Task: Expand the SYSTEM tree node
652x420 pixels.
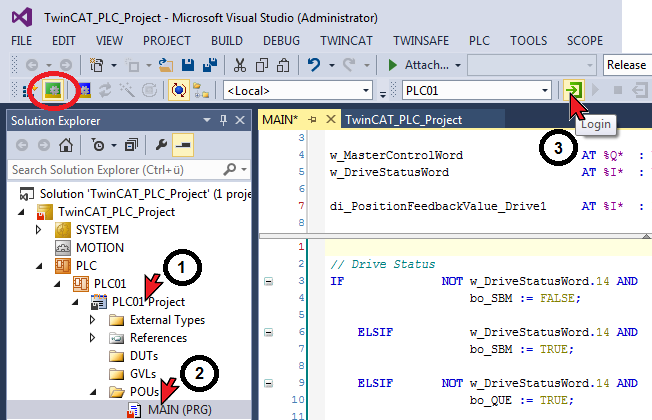Action: click(x=40, y=229)
